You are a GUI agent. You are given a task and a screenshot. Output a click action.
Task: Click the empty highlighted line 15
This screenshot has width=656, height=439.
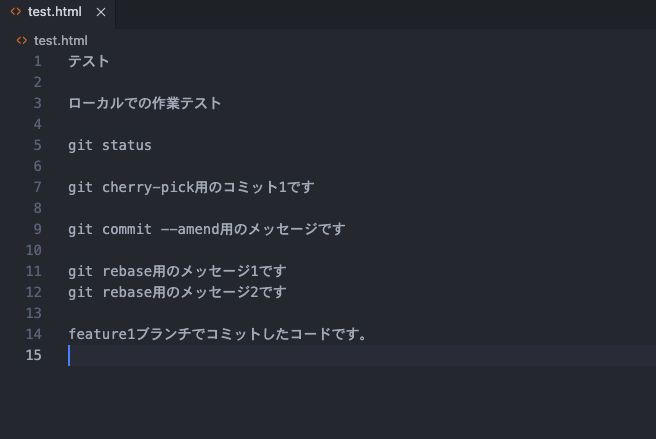[362, 355]
